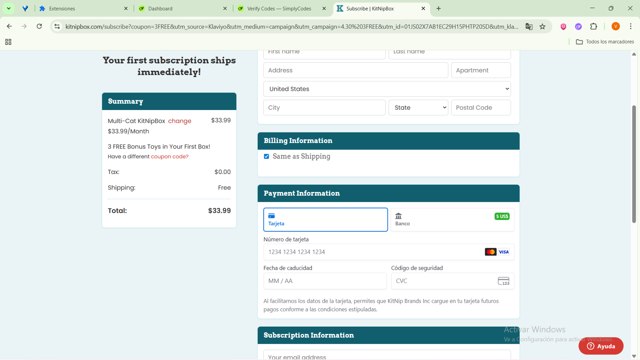Click the Visa logo icon

(504, 252)
